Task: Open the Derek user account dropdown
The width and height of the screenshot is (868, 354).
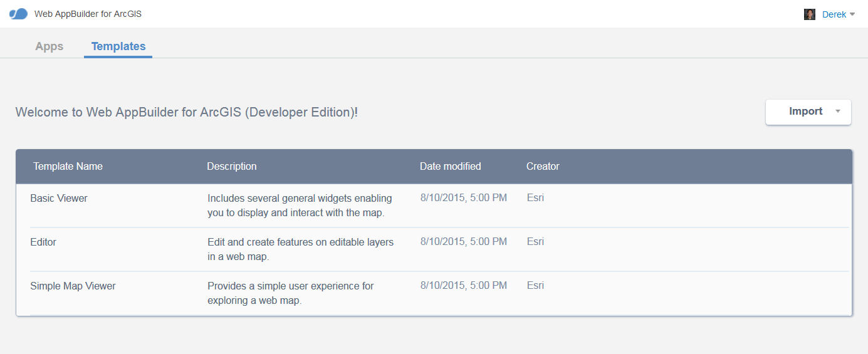Action: [x=837, y=14]
